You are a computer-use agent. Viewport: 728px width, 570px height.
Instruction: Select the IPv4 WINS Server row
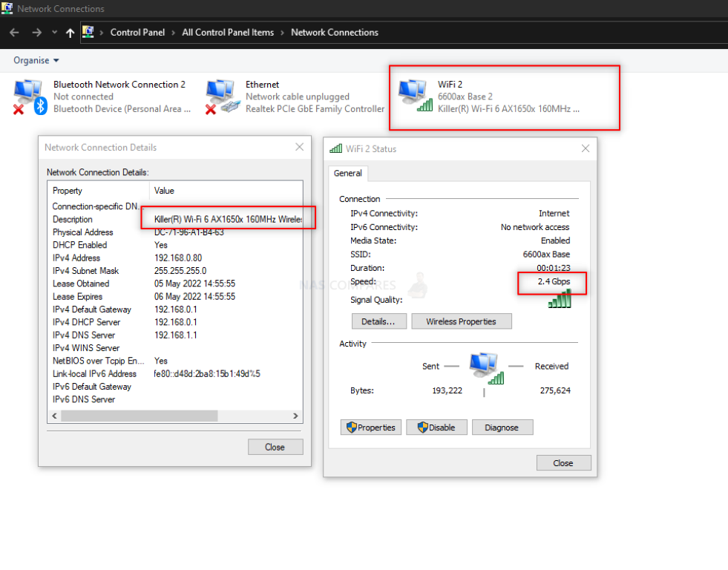coord(177,347)
